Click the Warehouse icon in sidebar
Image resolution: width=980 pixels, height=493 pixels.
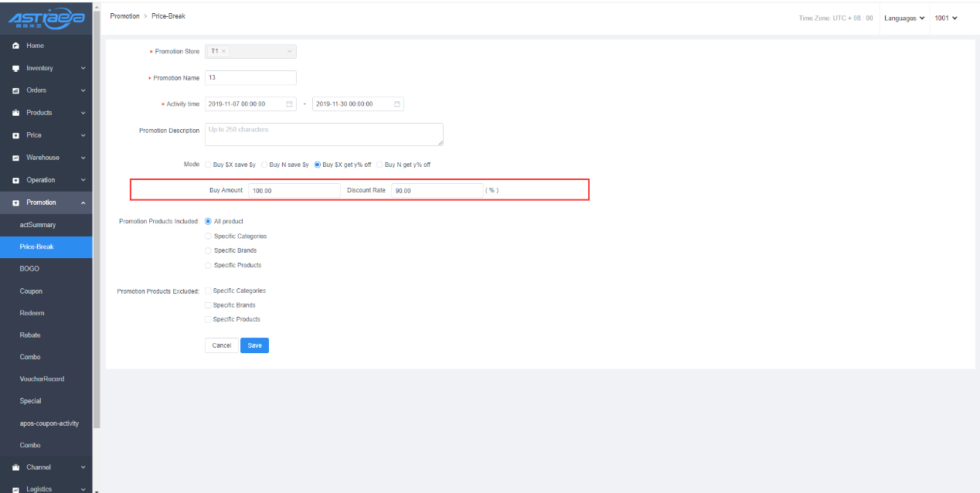pyautogui.click(x=15, y=158)
